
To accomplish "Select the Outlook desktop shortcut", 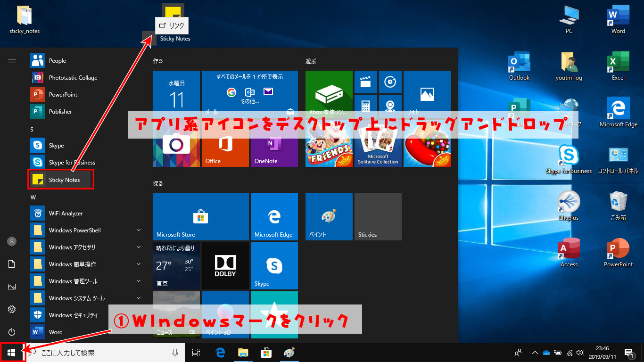I will coord(520,66).
